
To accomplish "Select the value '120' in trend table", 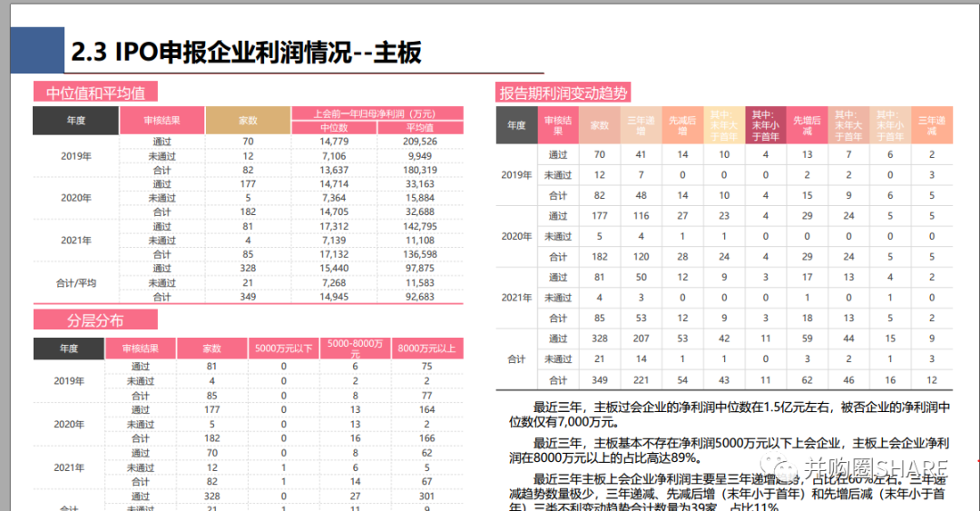I will point(642,257).
